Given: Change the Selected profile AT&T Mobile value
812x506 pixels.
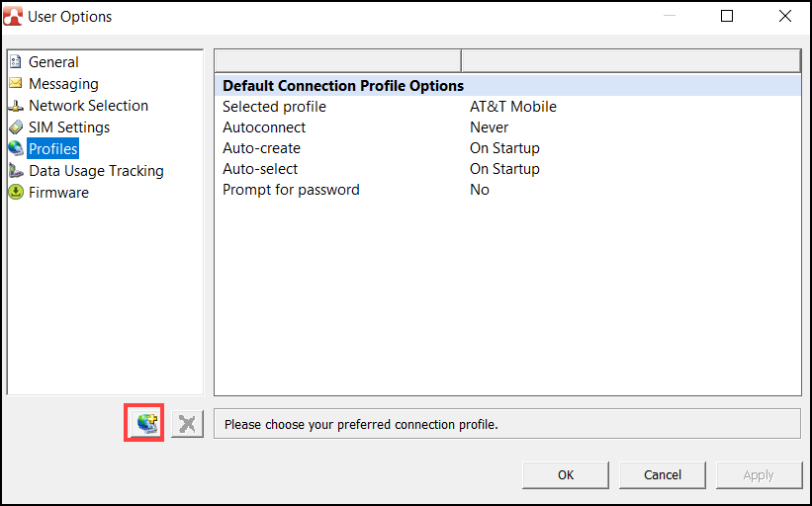Looking at the screenshot, I should pos(512,107).
